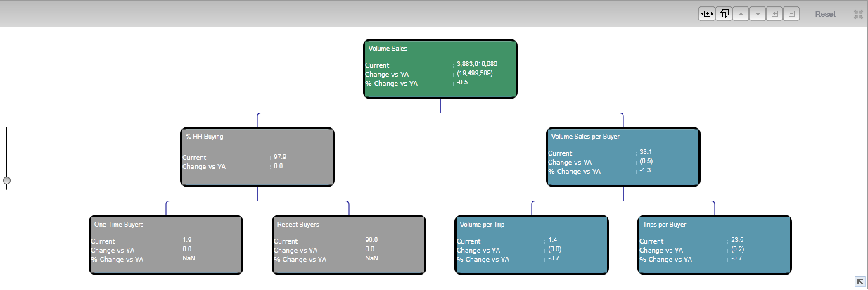
Task: Click the Volume Sales current value 3,883,010,086
Action: coord(477,64)
